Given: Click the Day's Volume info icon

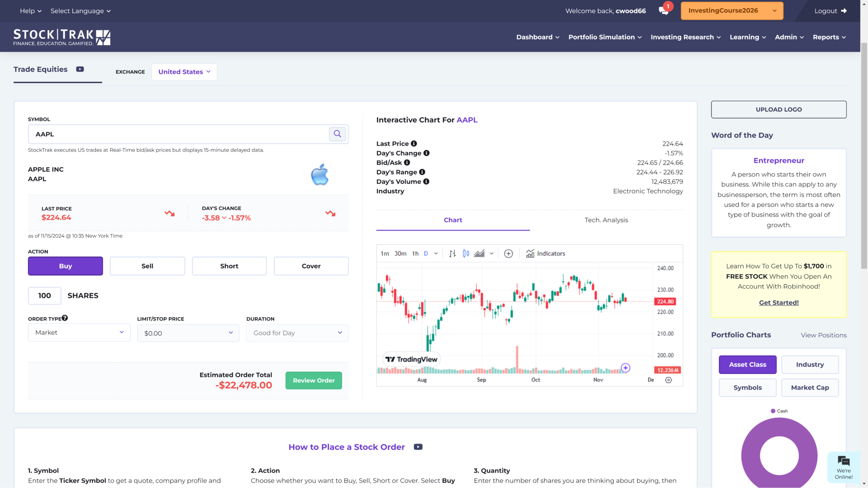Looking at the screenshot, I should 426,181.
